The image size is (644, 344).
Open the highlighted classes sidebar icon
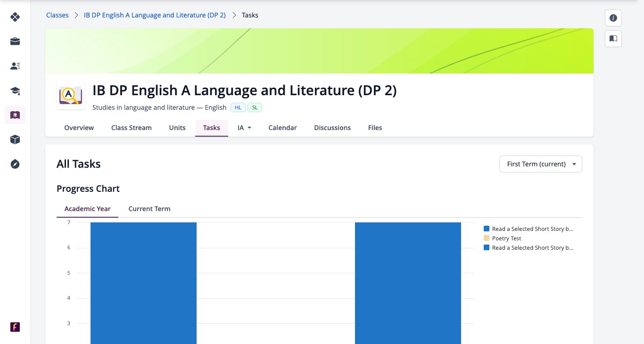tap(15, 115)
